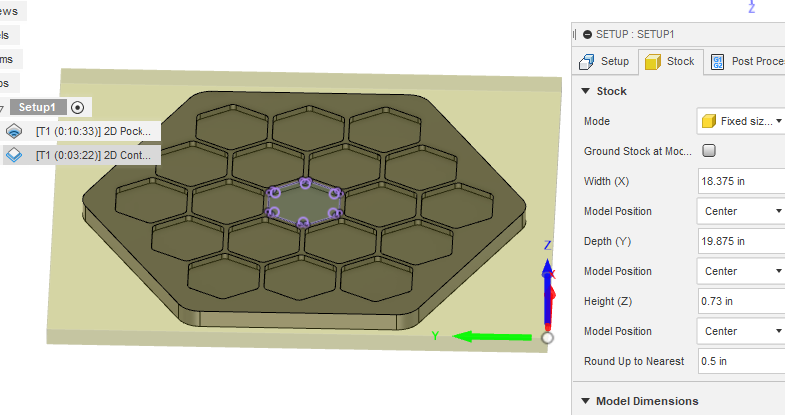This screenshot has height=415, width=785.
Task: Edit the Depth (Y) value field
Action: coord(741,241)
